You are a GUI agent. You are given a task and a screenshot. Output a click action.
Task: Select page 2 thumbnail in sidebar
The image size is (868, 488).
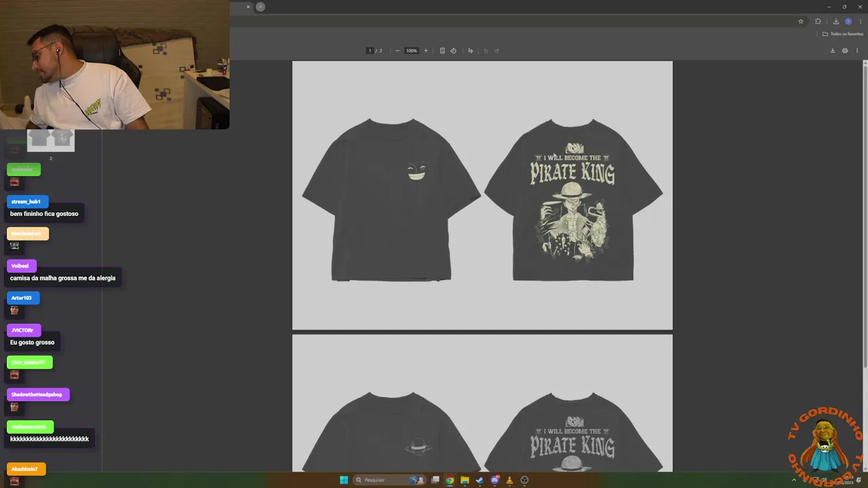tap(51, 140)
